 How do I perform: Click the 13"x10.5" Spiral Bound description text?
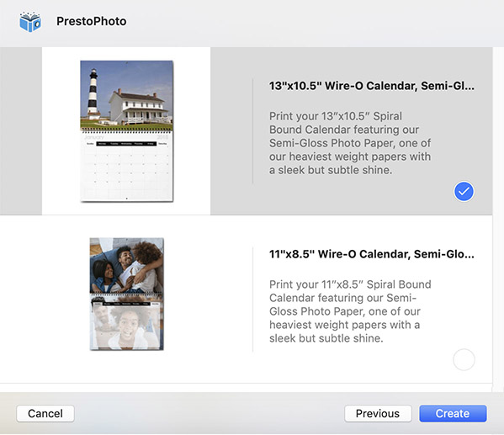pyautogui.click(x=350, y=143)
